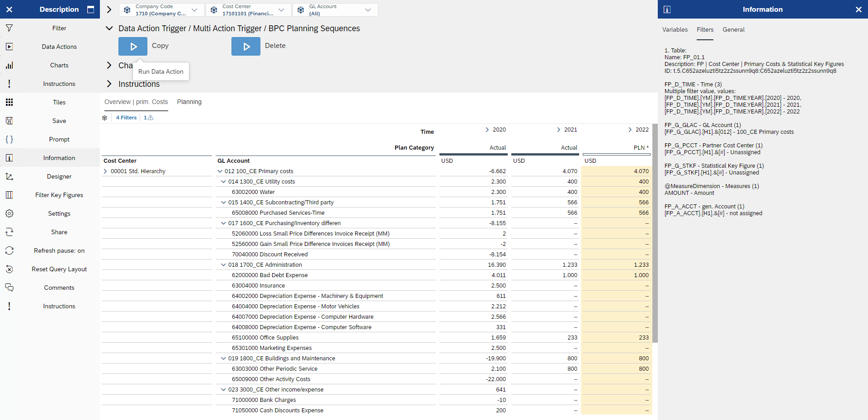Open the Charts bar-graph icon

point(9,65)
